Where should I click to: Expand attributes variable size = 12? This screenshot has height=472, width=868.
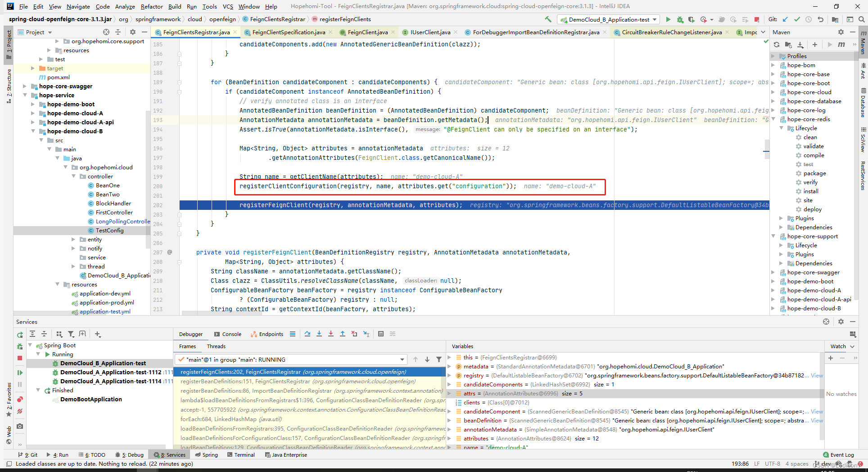point(449,438)
